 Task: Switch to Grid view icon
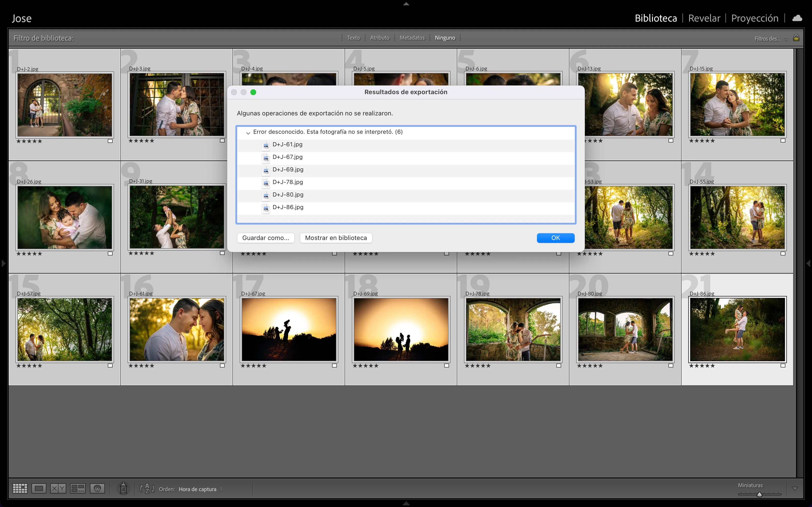click(x=20, y=489)
